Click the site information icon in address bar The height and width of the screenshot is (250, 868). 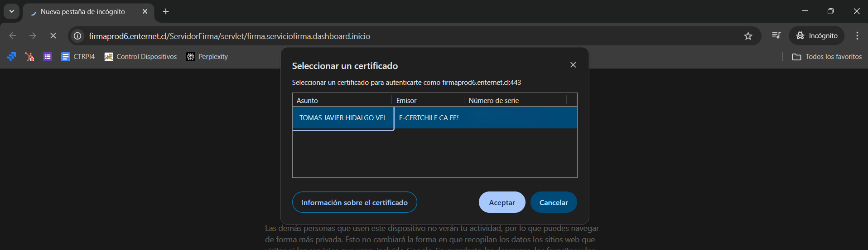pyautogui.click(x=78, y=36)
